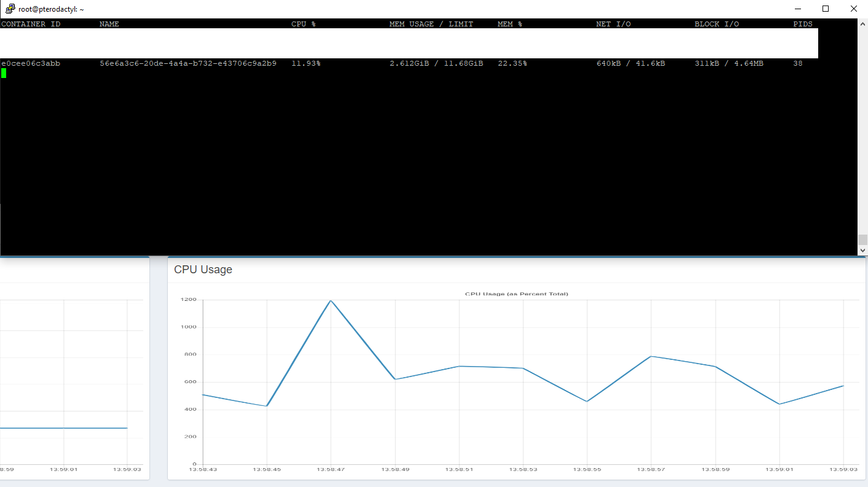868x487 pixels.
Task: Click the 13:58:53 time label
Action: [523, 470]
